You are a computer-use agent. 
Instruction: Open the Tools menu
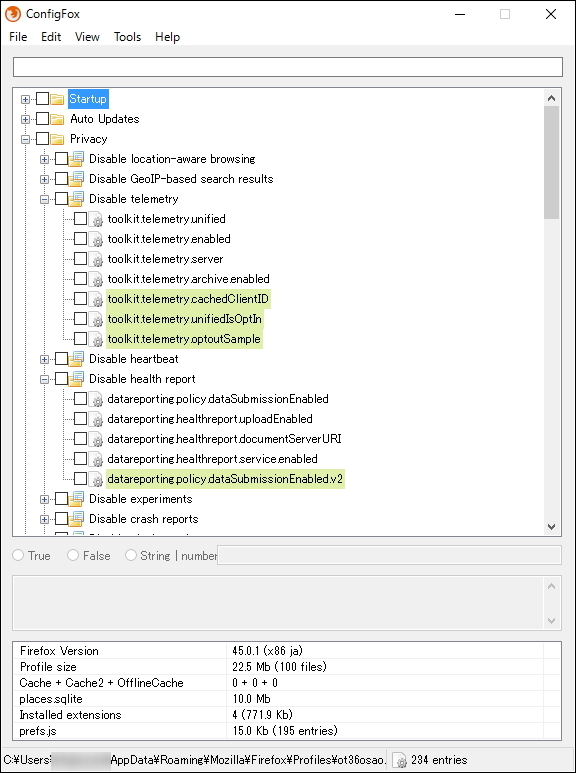tap(127, 37)
